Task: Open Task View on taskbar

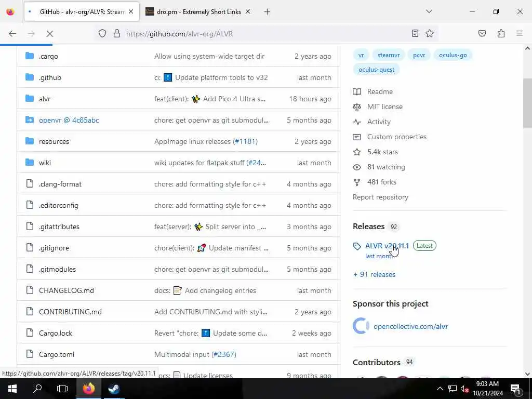Action: tap(62, 389)
